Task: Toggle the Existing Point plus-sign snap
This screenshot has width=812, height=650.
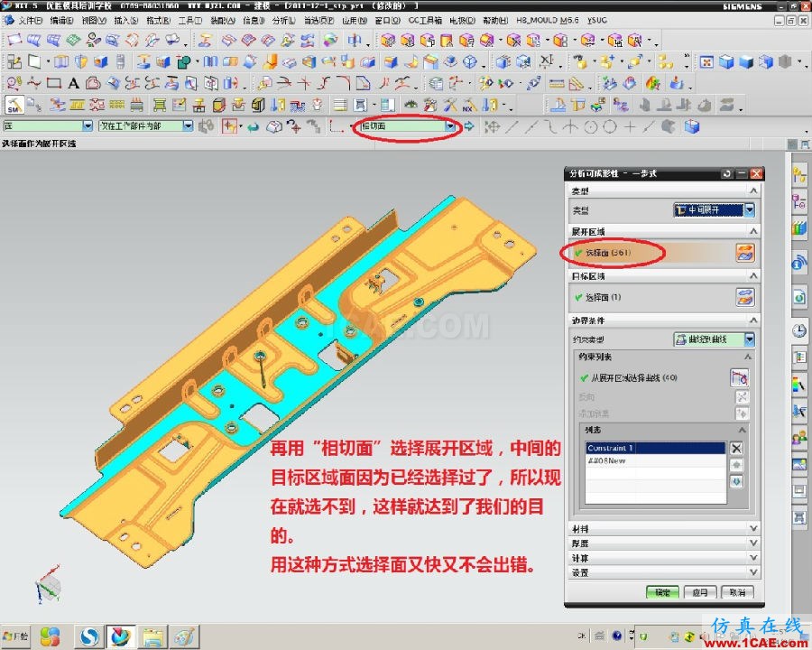Action: coord(630,126)
